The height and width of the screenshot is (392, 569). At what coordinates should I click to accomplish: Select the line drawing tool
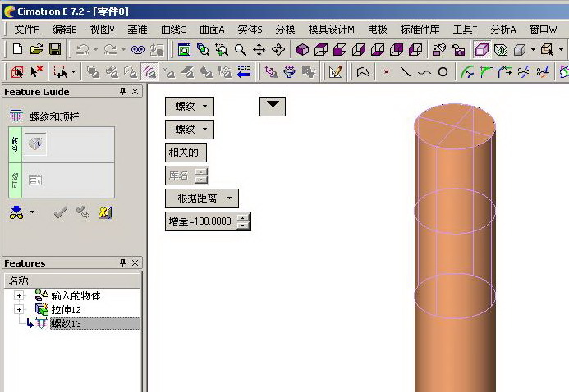(x=406, y=72)
